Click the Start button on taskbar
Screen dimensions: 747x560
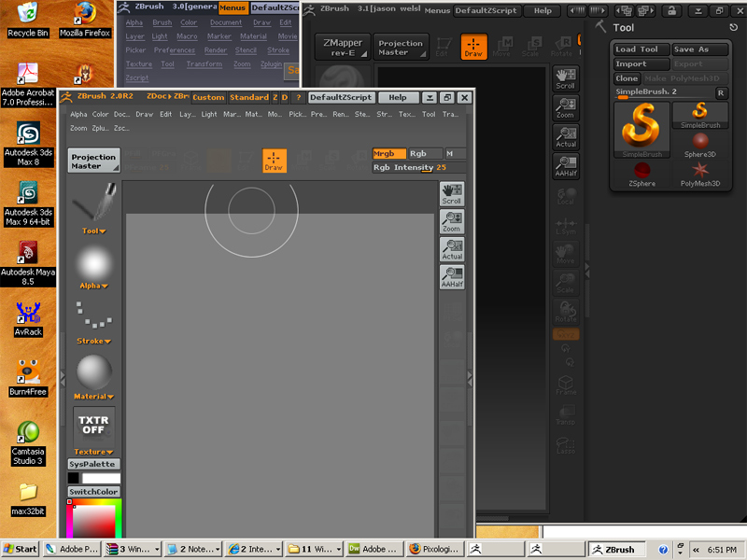[21, 549]
